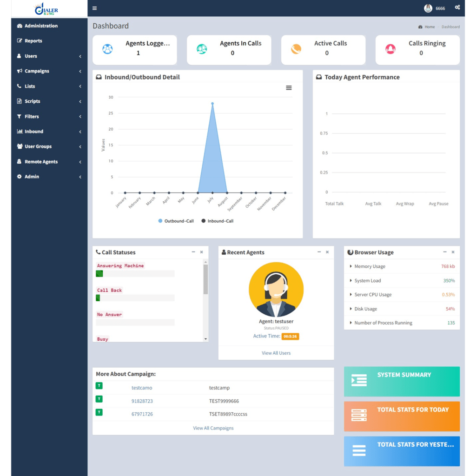The height and width of the screenshot is (476, 476).
Task: Open the 67971726 campaign link
Action: 142,414
